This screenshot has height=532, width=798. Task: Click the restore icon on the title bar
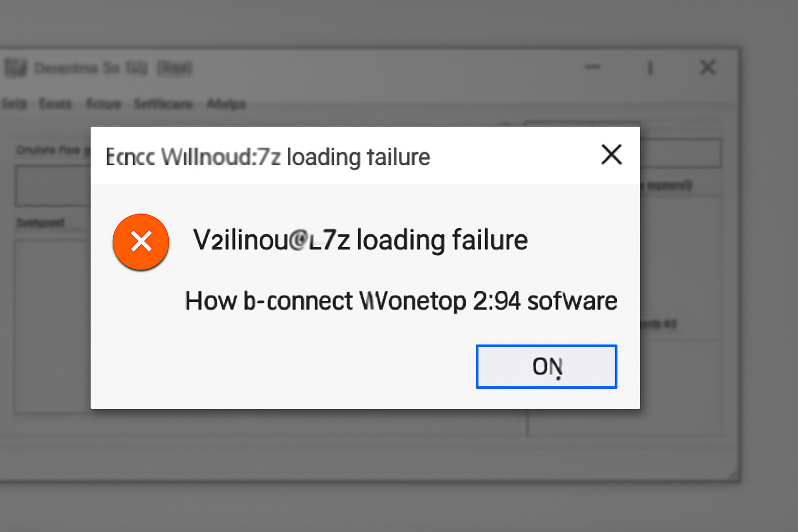point(650,67)
